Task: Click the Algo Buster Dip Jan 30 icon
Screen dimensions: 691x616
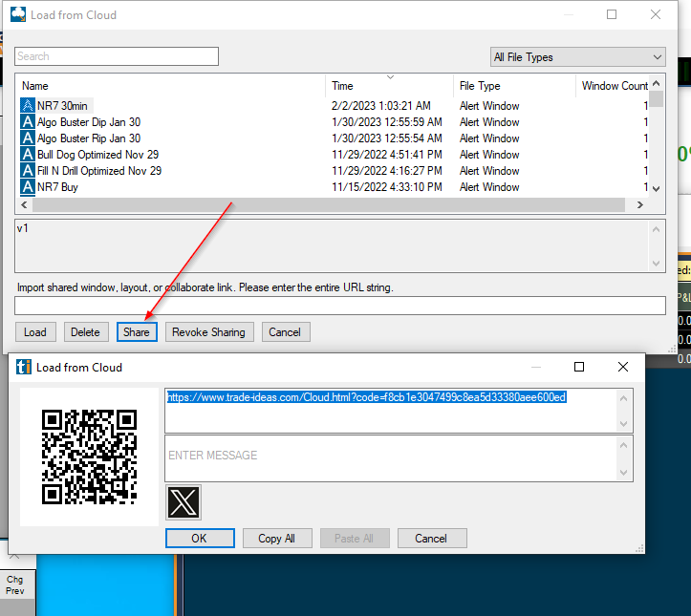Action: click(28, 122)
